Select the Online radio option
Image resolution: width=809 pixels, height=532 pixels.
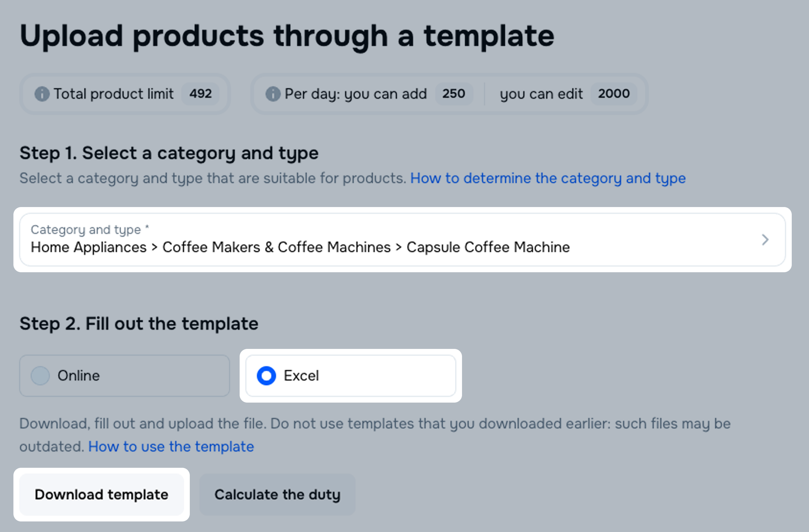pos(40,376)
